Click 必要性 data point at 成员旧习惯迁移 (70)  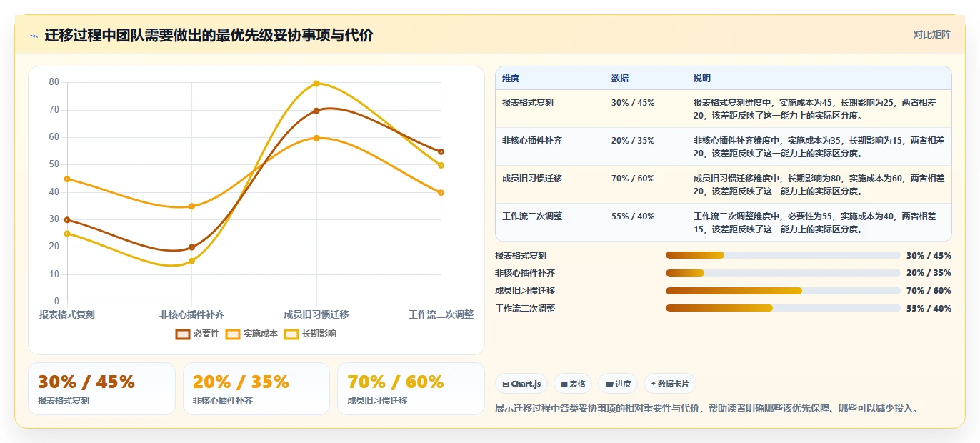316,111
